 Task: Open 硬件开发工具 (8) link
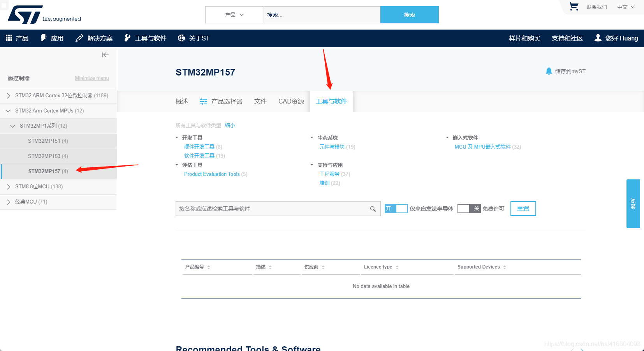point(203,147)
